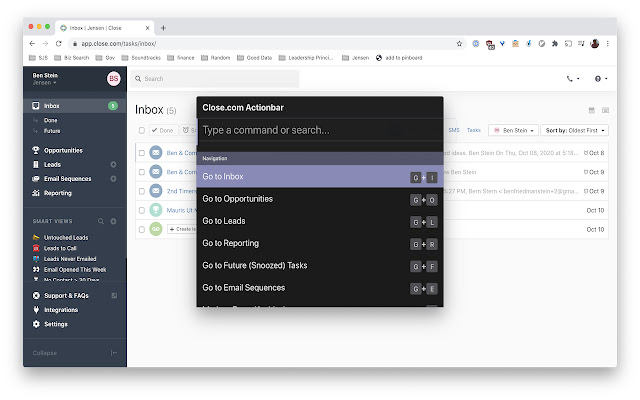
Task: Open the help question dropdown
Action: (x=601, y=79)
